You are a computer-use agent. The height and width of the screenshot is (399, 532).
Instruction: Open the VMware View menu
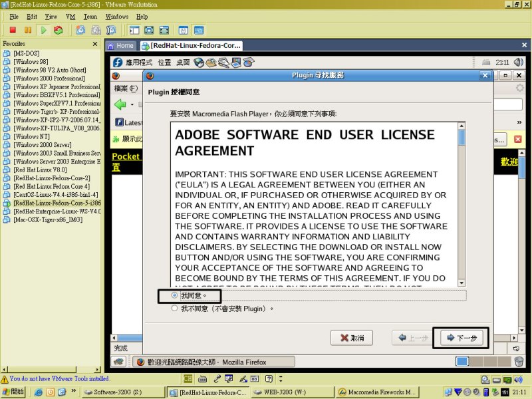click(x=51, y=17)
